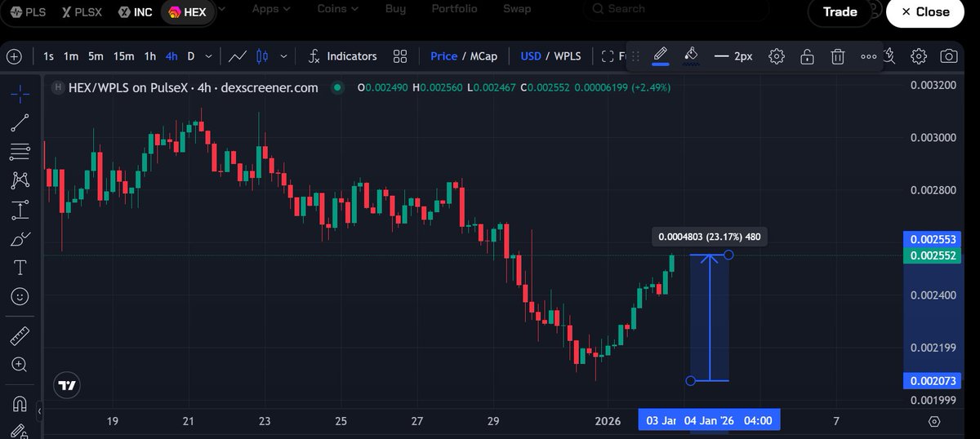The height and width of the screenshot is (439, 980).
Task: Expand the chart style dropdown arrow
Action: (x=283, y=56)
